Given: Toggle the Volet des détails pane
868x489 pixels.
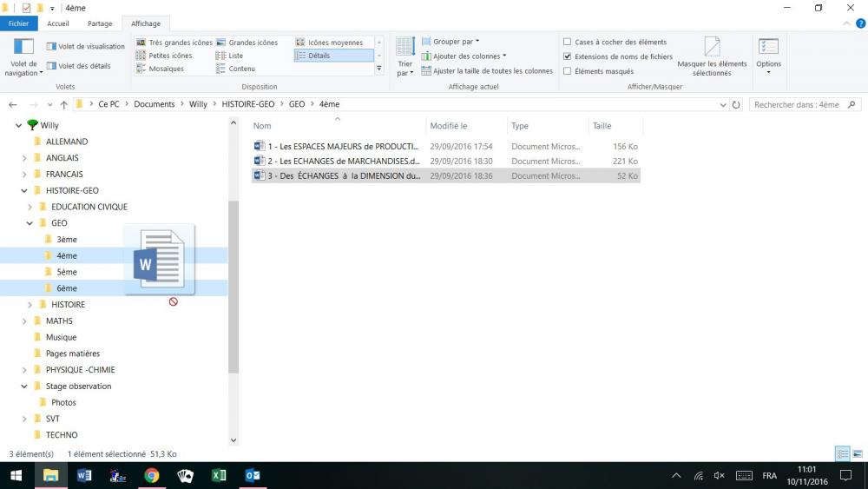Looking at the screenshot, I should click(79, 66).
